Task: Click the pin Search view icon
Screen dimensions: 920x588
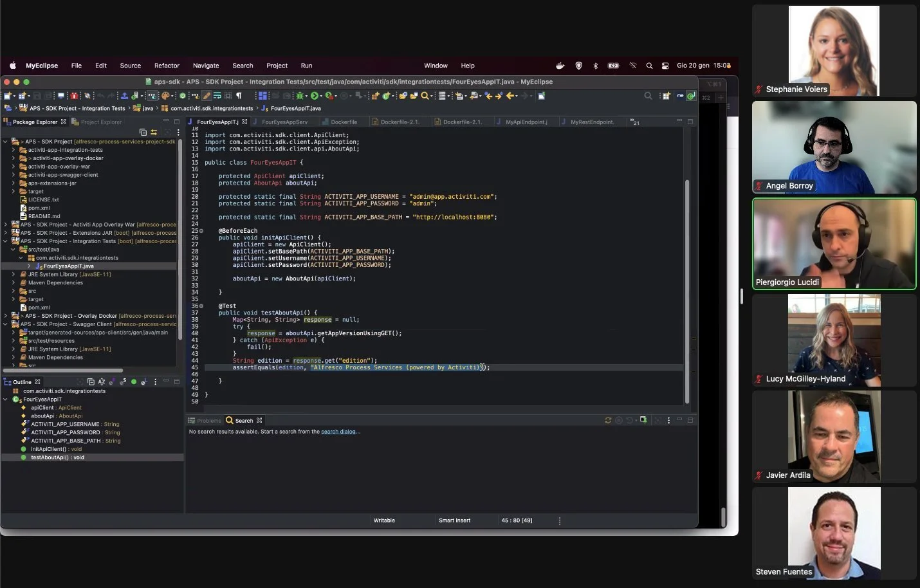Action: coord(643,420)
